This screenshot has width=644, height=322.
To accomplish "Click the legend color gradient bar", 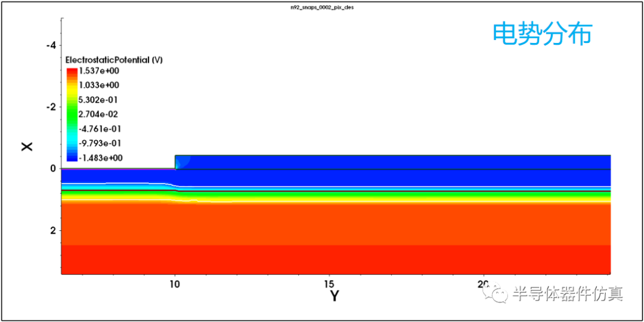I will coord(72,114).
